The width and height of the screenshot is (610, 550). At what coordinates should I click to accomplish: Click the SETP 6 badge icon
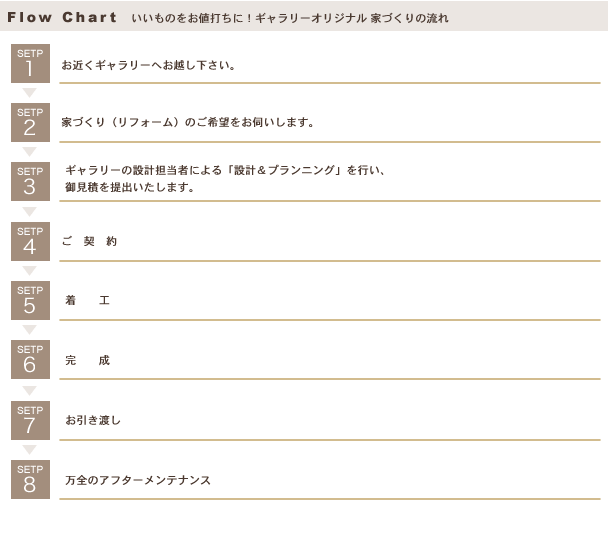(x=30, y=359)
